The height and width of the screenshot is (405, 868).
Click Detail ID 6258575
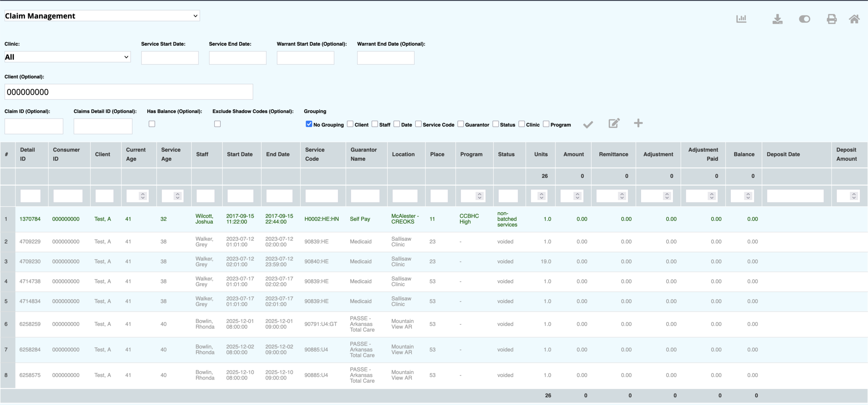click(x=30, y=375)
